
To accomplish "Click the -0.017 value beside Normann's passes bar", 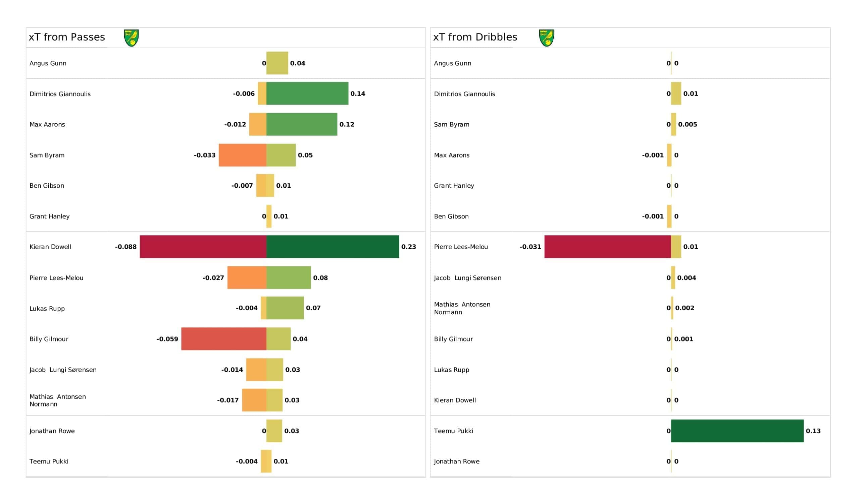I will tap(228, 400).
